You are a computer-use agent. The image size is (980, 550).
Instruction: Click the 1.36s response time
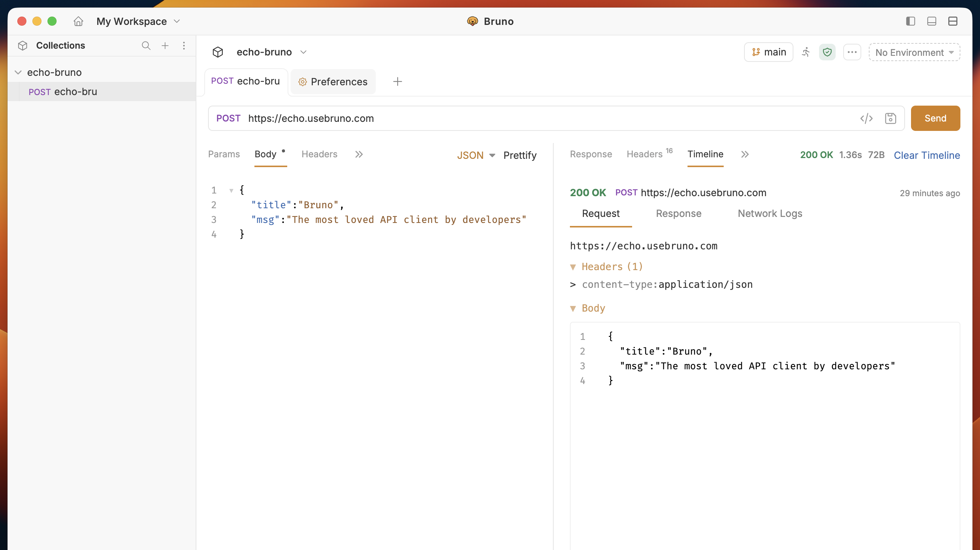tap(850, 155)
